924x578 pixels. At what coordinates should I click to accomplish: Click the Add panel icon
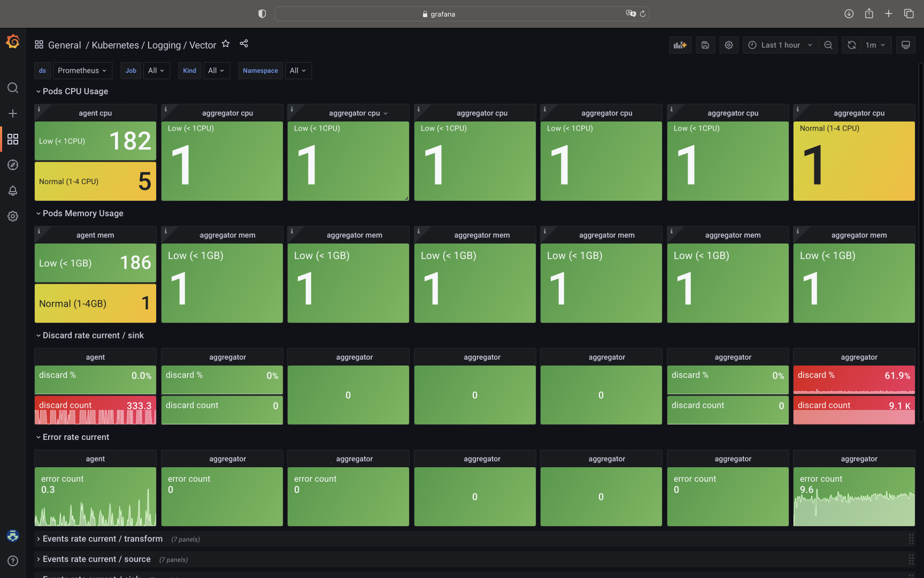(680, 45)
